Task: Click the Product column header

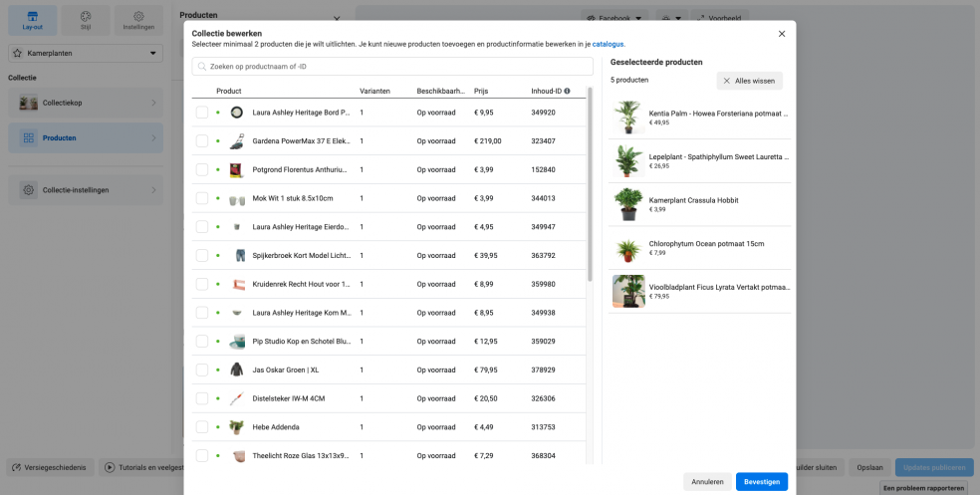Action: pyautogui.click(x=229, y=91)
